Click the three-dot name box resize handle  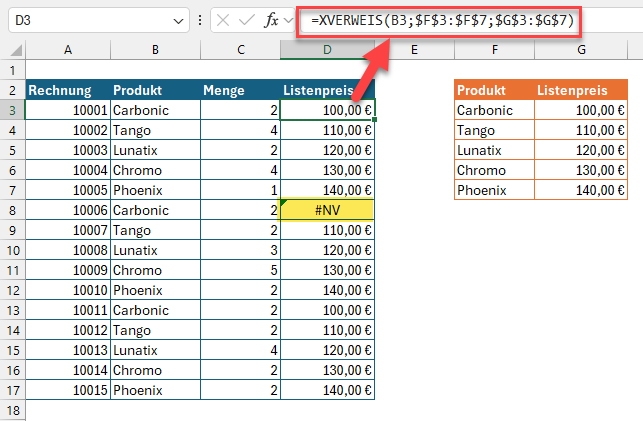(x=203, y=20)
